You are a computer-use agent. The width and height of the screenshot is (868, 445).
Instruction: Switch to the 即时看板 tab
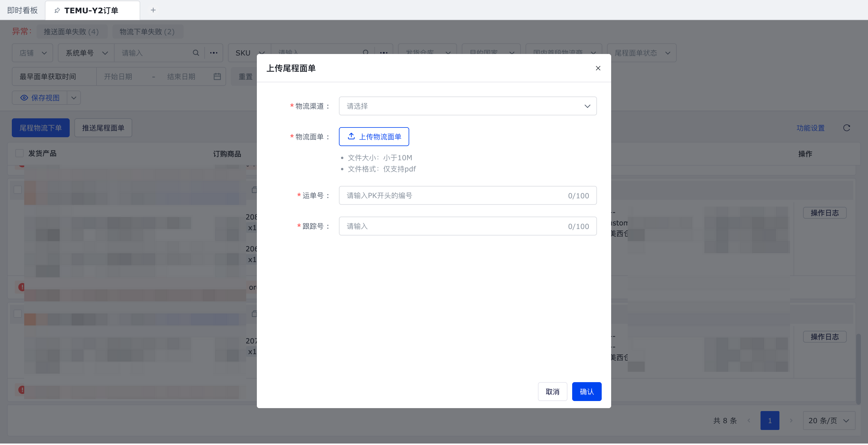[22, 10]
